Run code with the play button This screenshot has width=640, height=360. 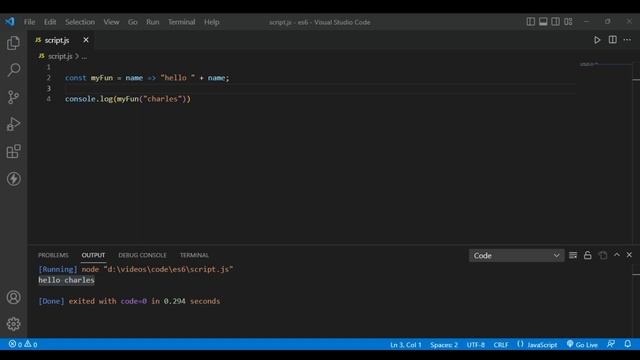coord(597,40)
